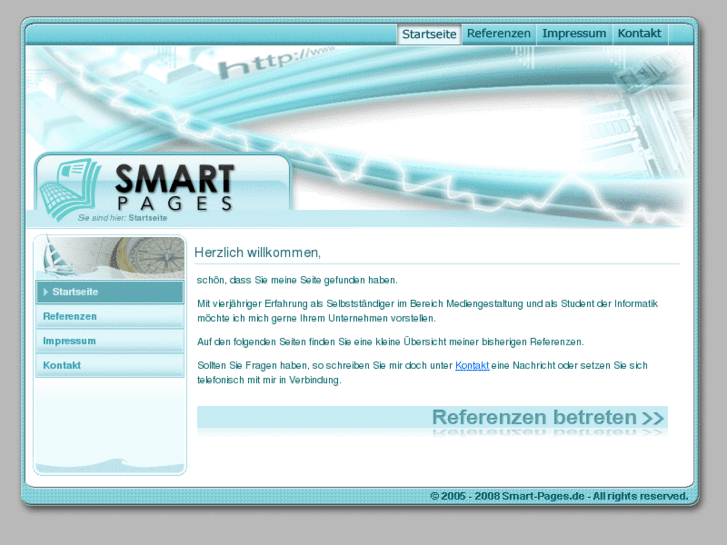The height and width of the screenshot is (545, 727).
Task: Select Referenzen in the left sidebar menu
Action: click(110, 317)
